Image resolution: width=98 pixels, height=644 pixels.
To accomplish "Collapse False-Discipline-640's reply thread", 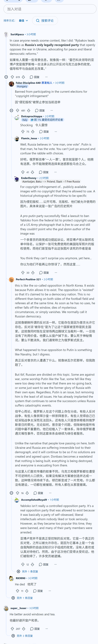I will click(11, 110).
